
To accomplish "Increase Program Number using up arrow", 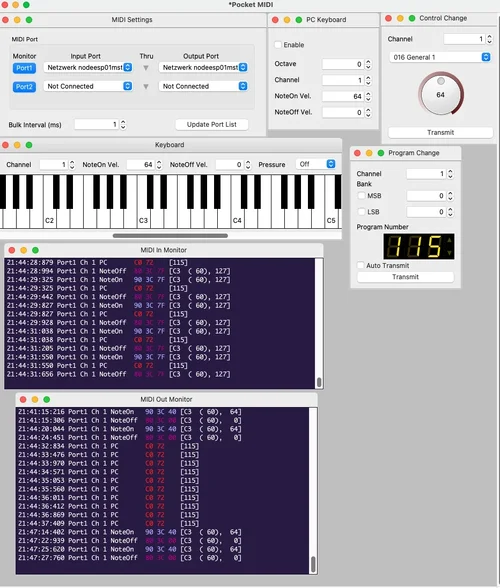I will [x=449, y=240].
